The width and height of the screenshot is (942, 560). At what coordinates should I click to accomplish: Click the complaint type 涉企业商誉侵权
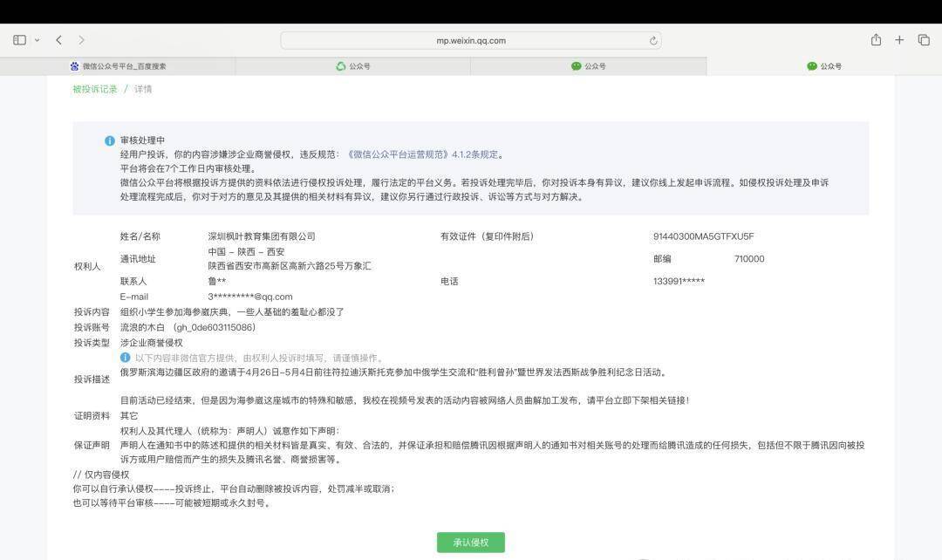coord(152,343)
